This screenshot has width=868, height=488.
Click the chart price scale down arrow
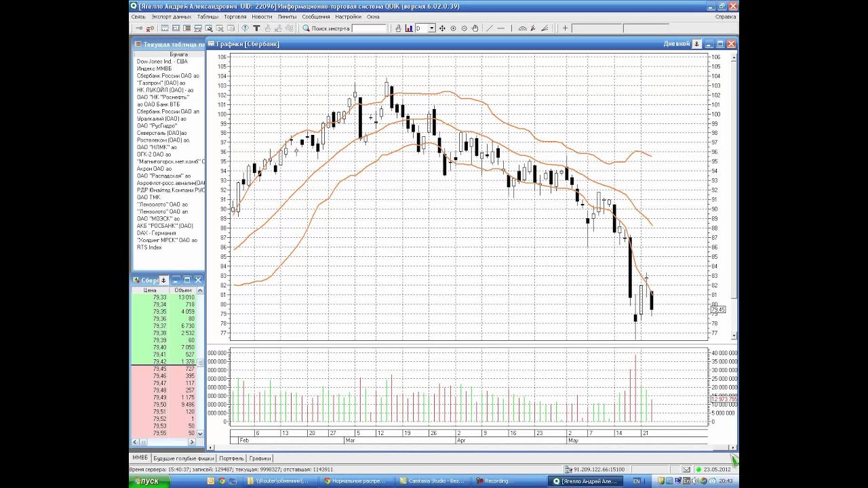pos(734,335)
